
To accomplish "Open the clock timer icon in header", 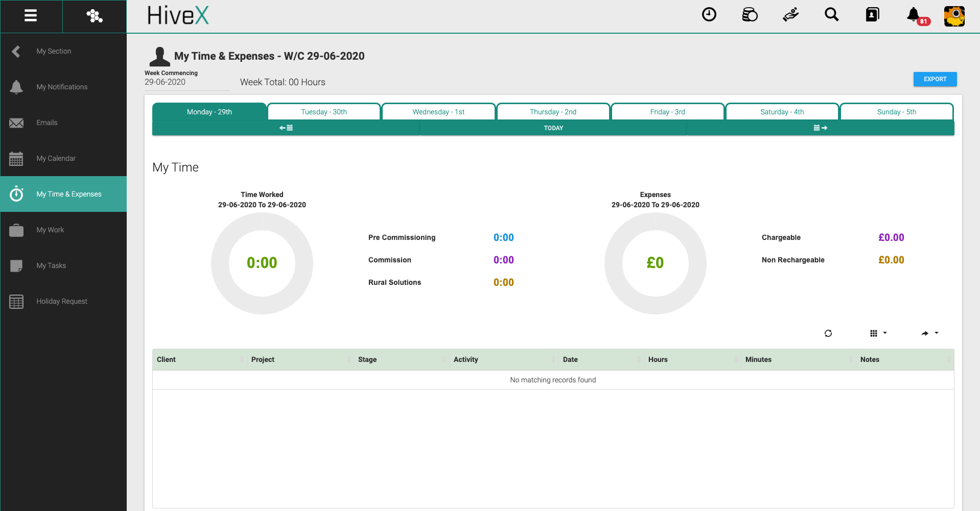I will tap(709, 15).
